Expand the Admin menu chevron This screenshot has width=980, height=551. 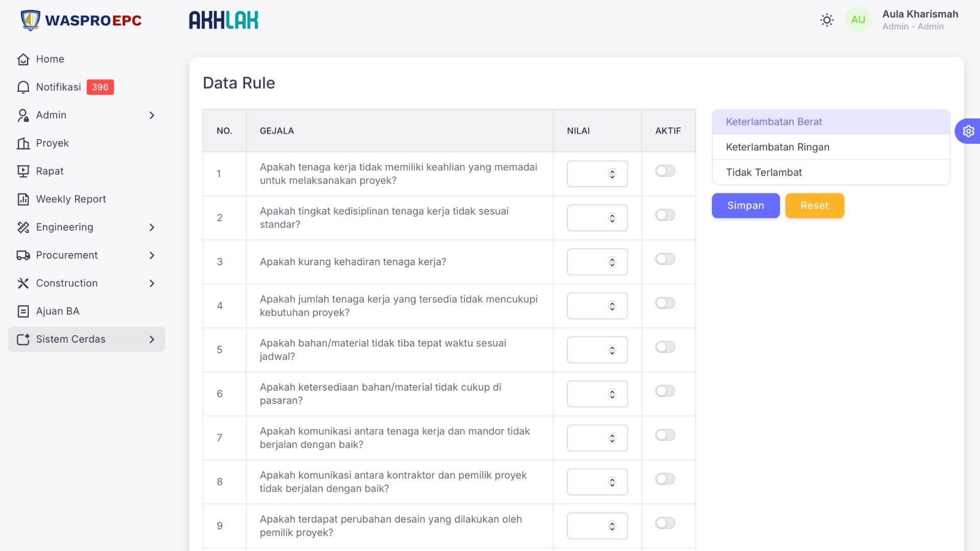point(152,115)
